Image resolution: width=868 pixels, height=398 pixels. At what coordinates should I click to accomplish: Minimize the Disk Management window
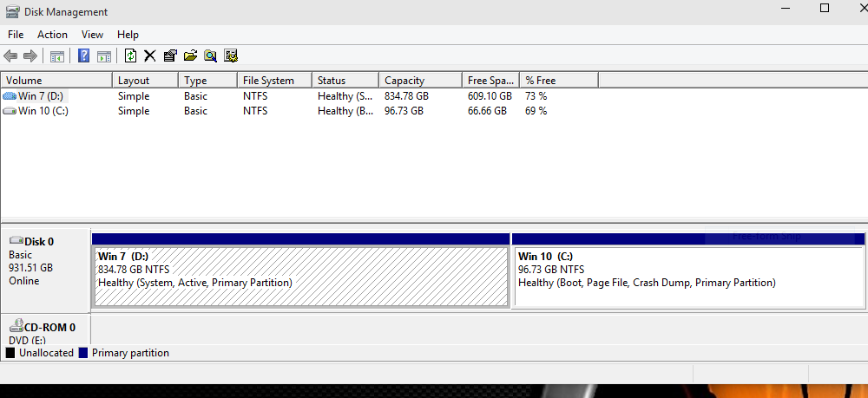(x=785, y=8)
